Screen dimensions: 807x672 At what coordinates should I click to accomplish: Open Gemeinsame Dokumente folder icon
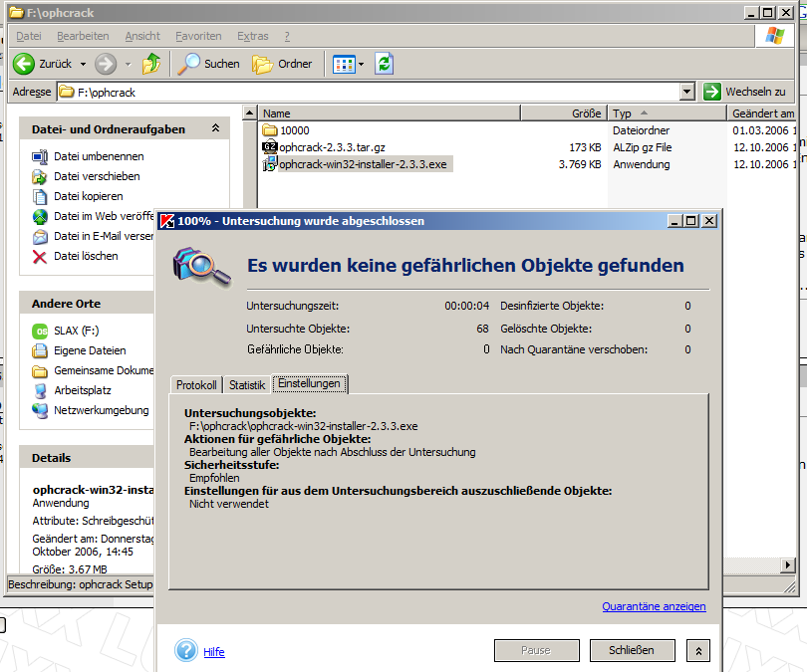pyautogui.click(x=40, y=370)
